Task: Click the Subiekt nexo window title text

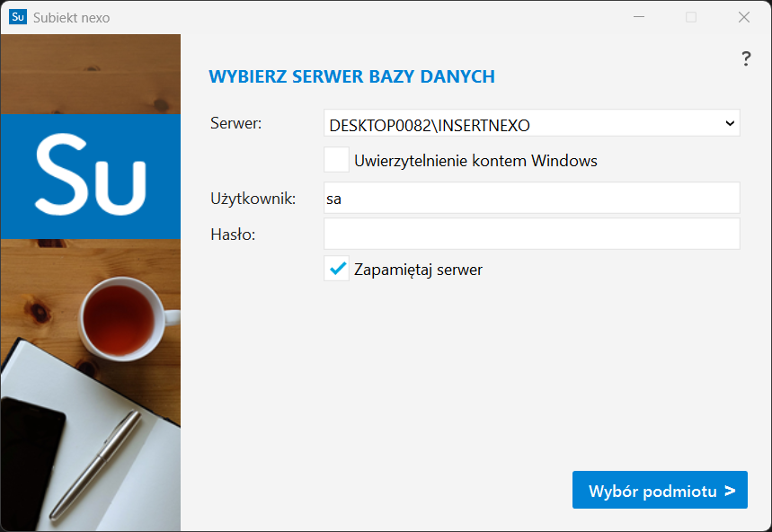Action: [71, 18]
